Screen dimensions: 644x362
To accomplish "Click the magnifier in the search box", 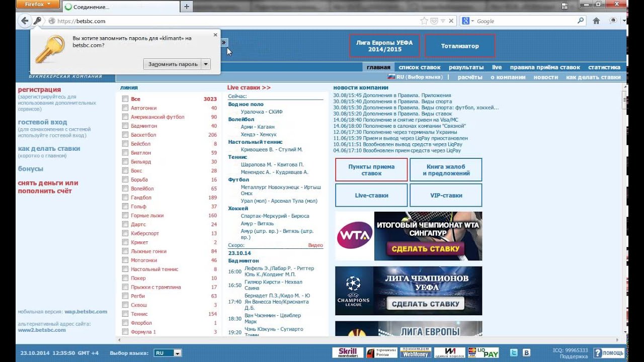I will pyautogui.click(x=581, y=21).
